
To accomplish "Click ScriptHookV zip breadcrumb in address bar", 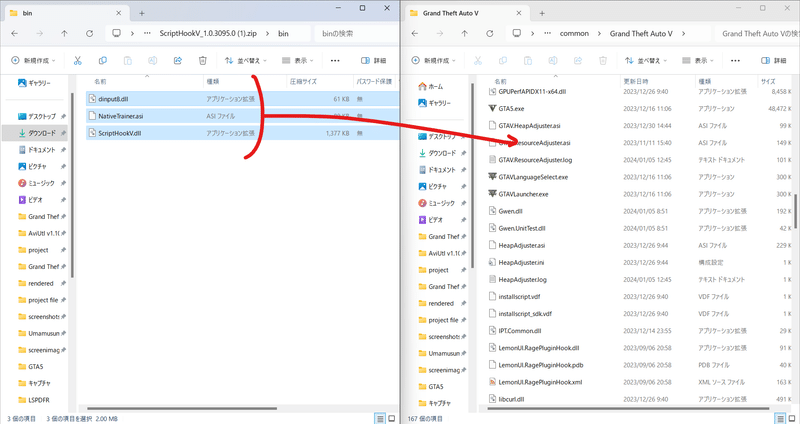I will coord(208,34).
